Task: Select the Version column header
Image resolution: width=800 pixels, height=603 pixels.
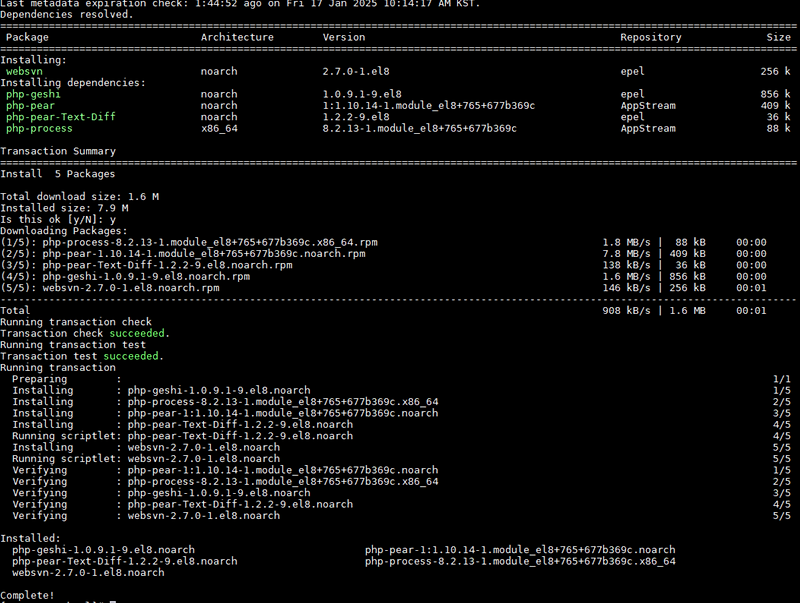Action: pyautogui.click(x=344, y=37)
